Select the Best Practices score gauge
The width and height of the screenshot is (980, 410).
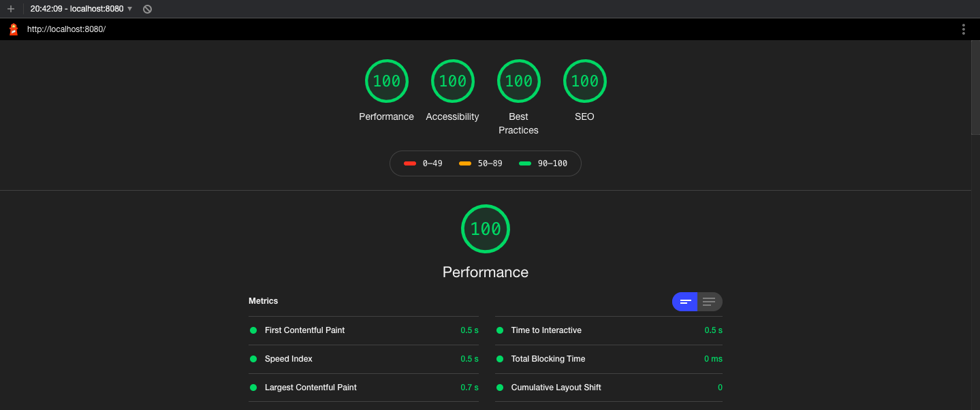tap(518, 80)
